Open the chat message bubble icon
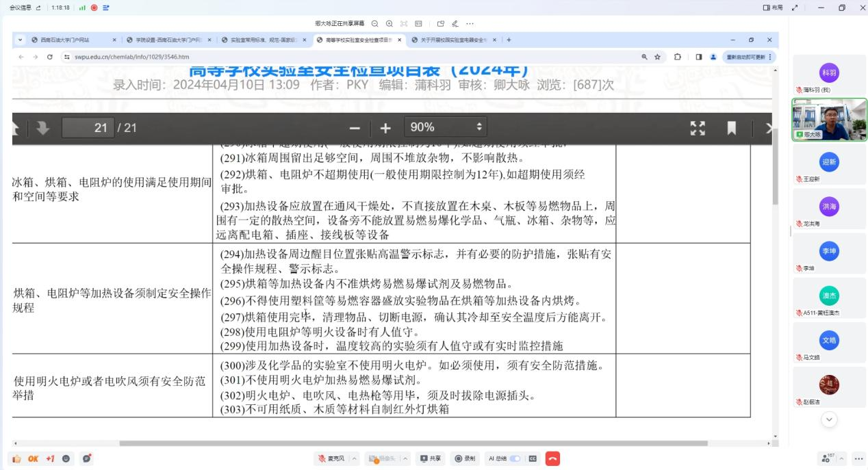The width and height of the screenshot is (868, 470). (87, 458)
